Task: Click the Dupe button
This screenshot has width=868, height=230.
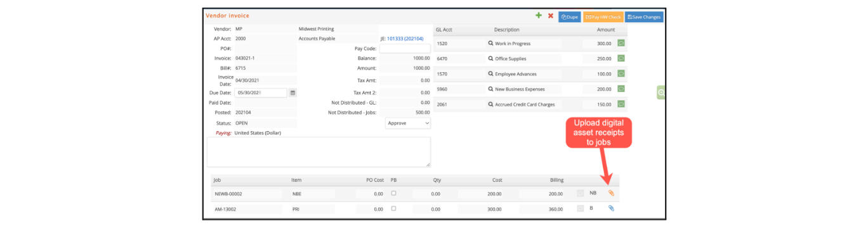Action: (570, 17)
